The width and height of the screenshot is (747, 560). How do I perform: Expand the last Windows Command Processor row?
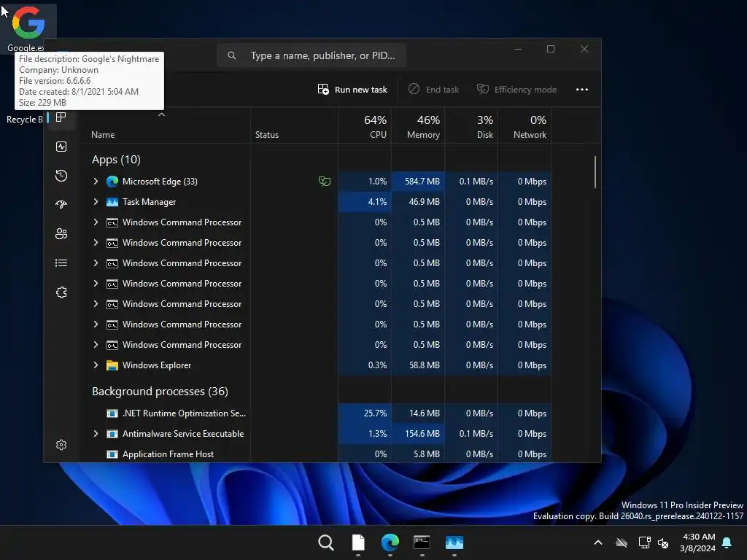click(x=96, y=345)
